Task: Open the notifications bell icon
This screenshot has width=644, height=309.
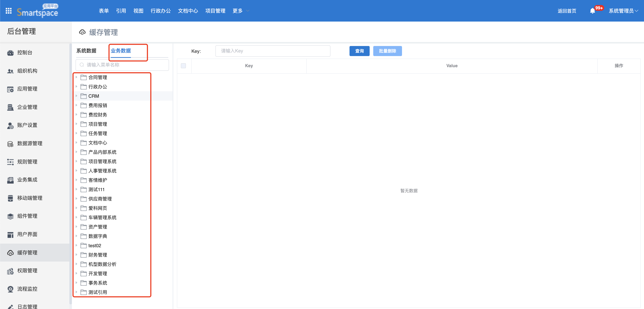Action: pos(592,11)
